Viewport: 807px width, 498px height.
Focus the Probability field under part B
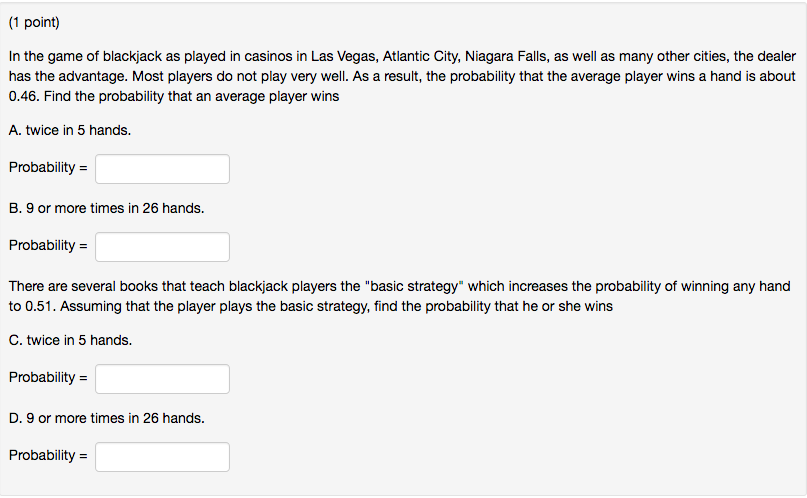(x=162, y=247)
